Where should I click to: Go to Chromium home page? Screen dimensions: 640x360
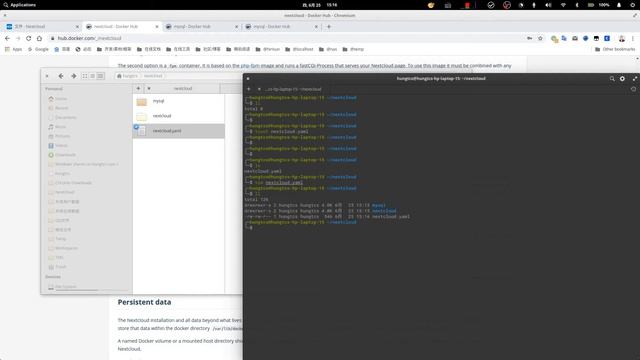click(x=39, y=38)
